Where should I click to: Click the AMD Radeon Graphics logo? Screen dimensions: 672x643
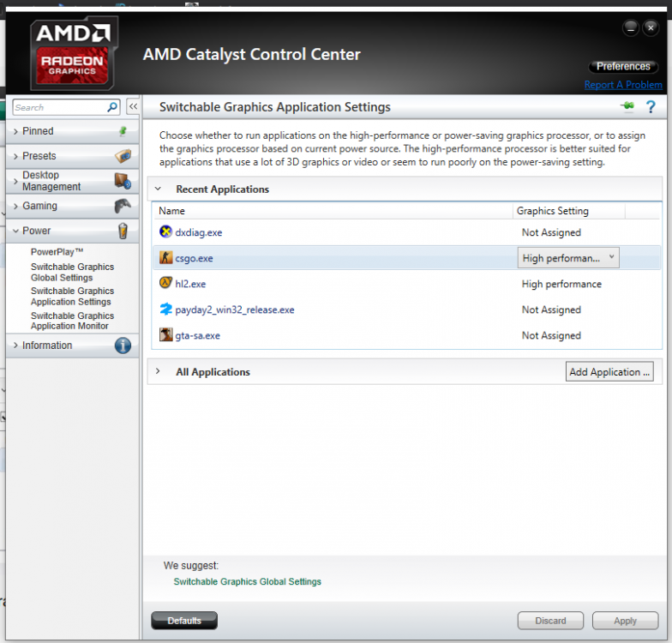pos(74,53)
